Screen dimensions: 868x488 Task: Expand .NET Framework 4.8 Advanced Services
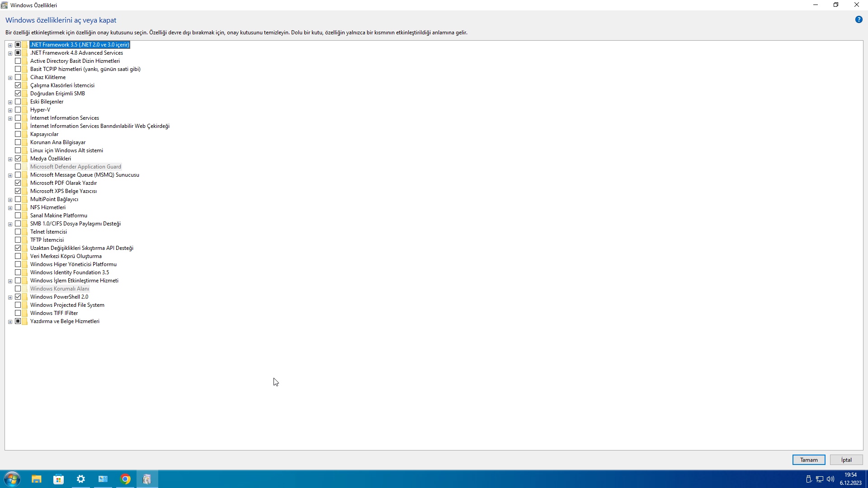[x=10, y=53]
